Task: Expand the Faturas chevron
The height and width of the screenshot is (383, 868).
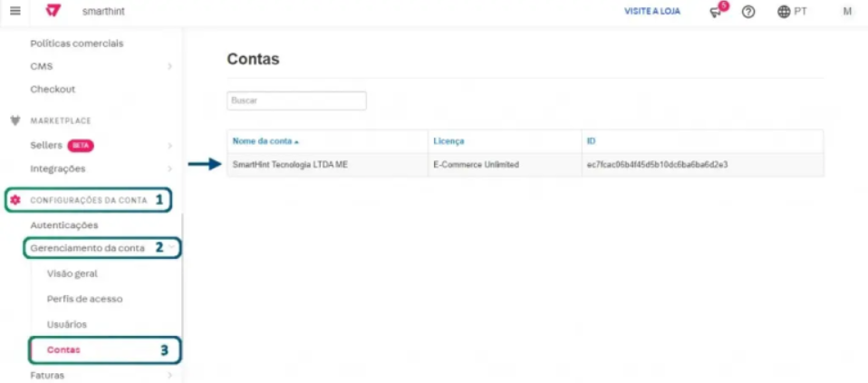Action: tap(170, 375)
